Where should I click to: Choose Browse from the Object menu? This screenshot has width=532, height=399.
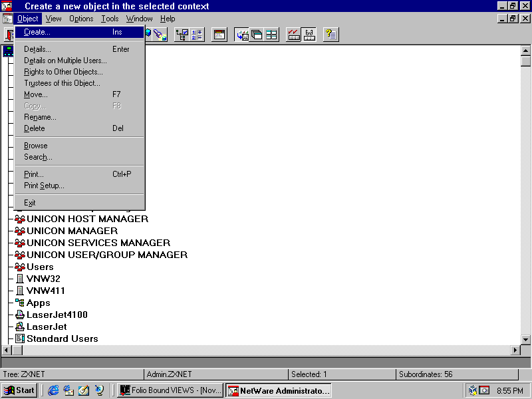pos(80,146)
